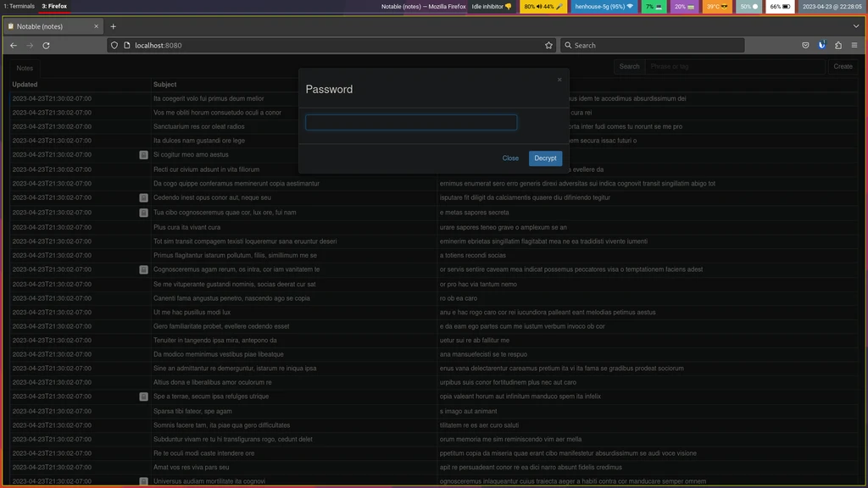
Task: Expand the list all tabs chevron
Action: point(856,26)
